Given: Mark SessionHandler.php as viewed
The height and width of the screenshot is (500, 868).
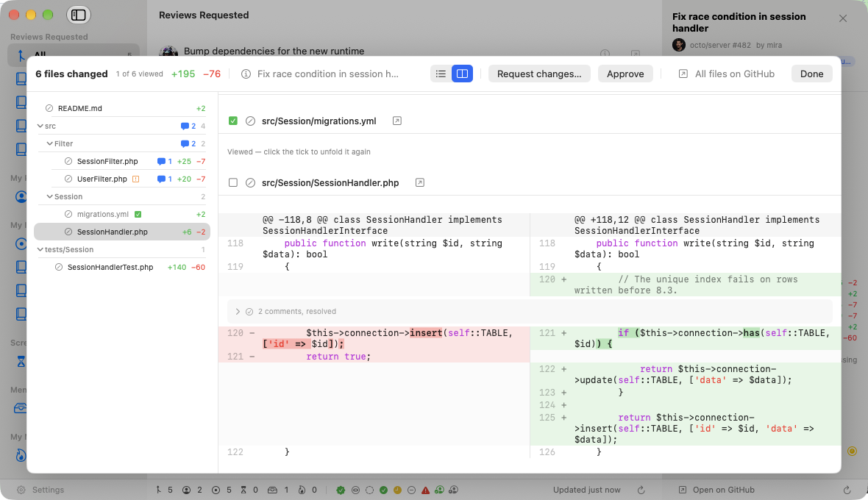Looking at the screenshot, I should pos(233,182).
